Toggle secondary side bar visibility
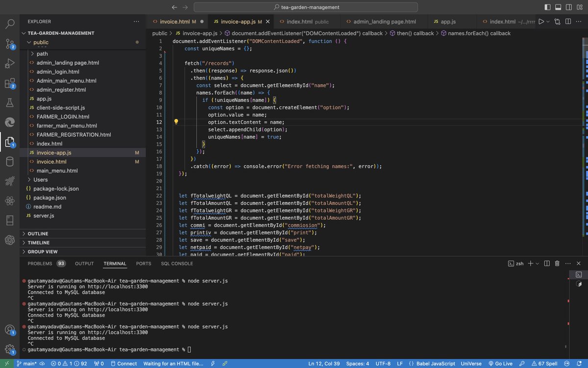 point(569,7)
